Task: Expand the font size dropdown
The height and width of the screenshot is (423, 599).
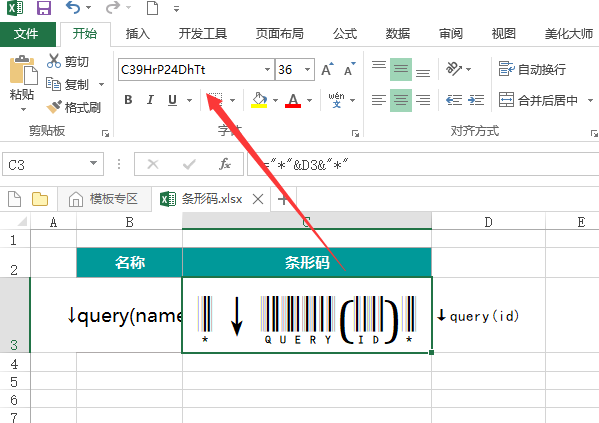Action: (308, 70)
